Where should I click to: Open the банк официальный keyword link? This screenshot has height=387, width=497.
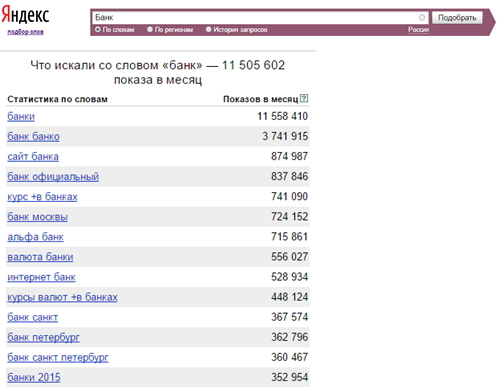click(53, 176)
